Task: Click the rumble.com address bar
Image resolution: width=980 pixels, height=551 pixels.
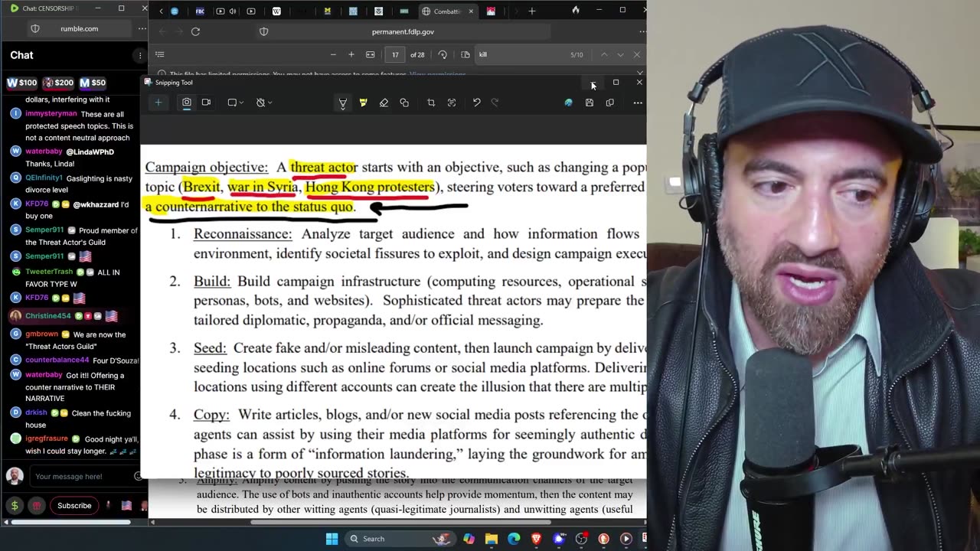Action: point(80,28)
